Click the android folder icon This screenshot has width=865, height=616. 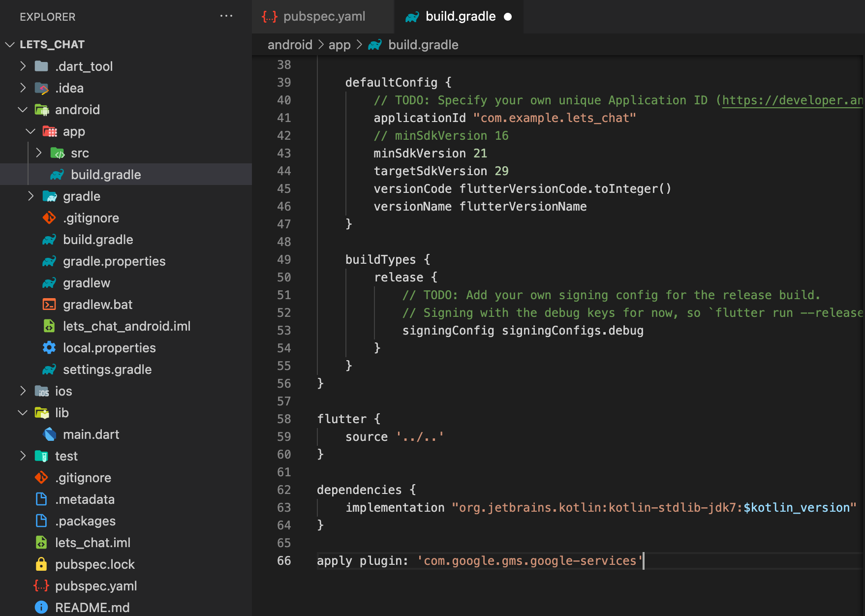pos(42,110)
